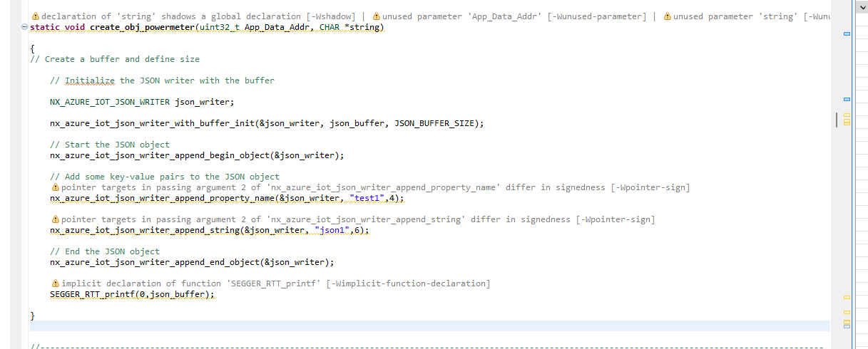Click warning icon for unused parameter 'App_Data_Addr'
The width and height of the screenshot is (868, 349).
point(377,16)
